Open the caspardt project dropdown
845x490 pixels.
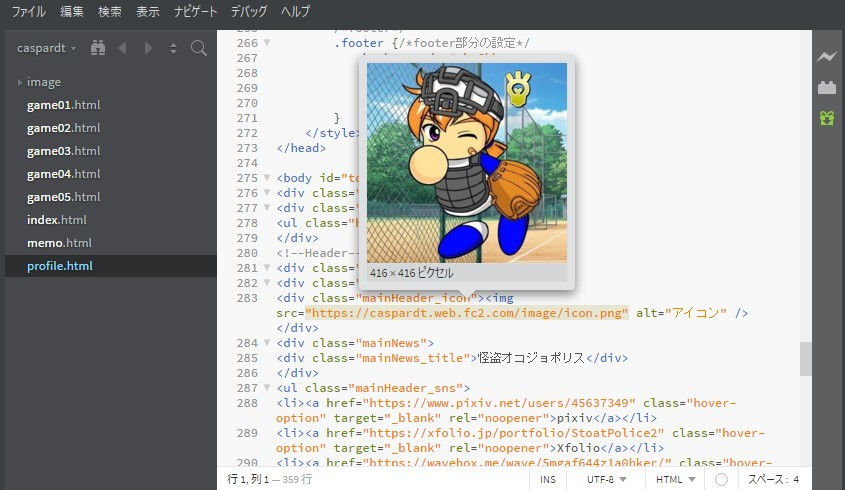coord(46,48)
